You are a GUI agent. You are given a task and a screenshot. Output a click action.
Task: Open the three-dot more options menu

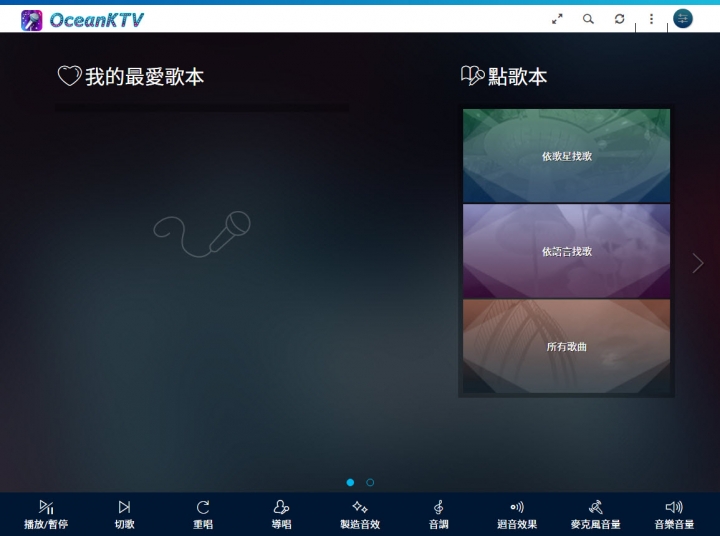pyautogui.click(x=651, y=19)
